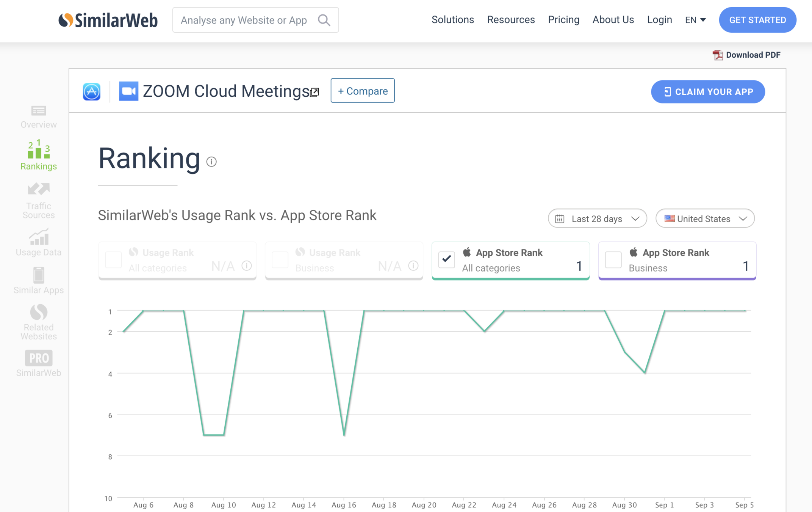Open the Solutions menu
Viewport: 812px width, 512px height.
(452, 20)
